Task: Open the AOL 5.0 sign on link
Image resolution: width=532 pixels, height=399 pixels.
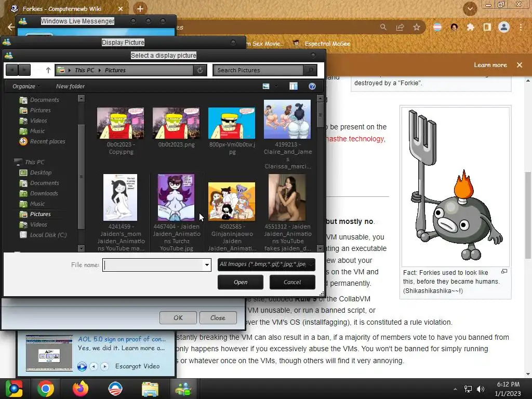Action: [122, 339]
